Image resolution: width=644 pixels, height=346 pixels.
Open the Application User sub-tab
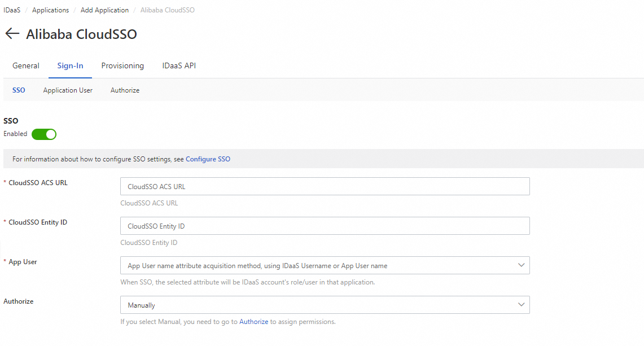[x=68, y=90]
